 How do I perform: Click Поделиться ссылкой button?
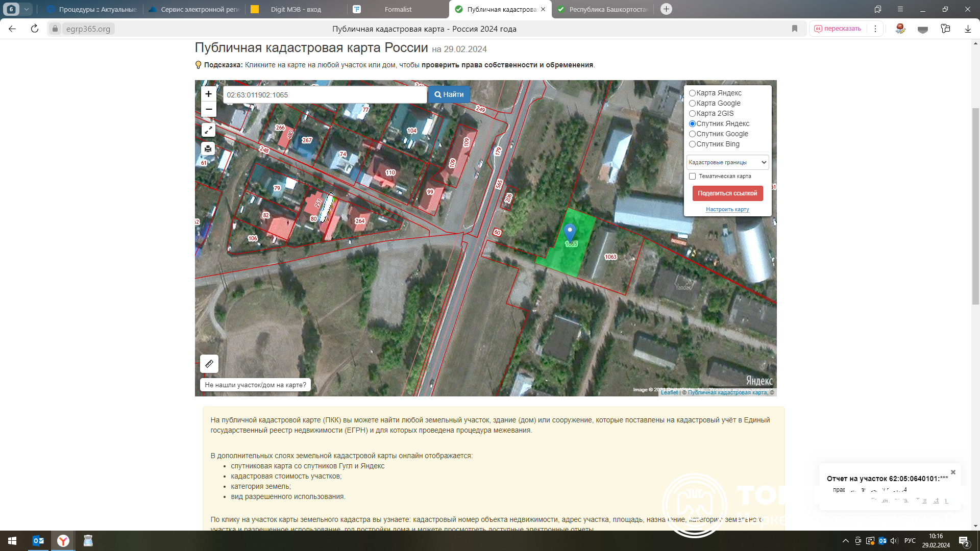point(727,193)
